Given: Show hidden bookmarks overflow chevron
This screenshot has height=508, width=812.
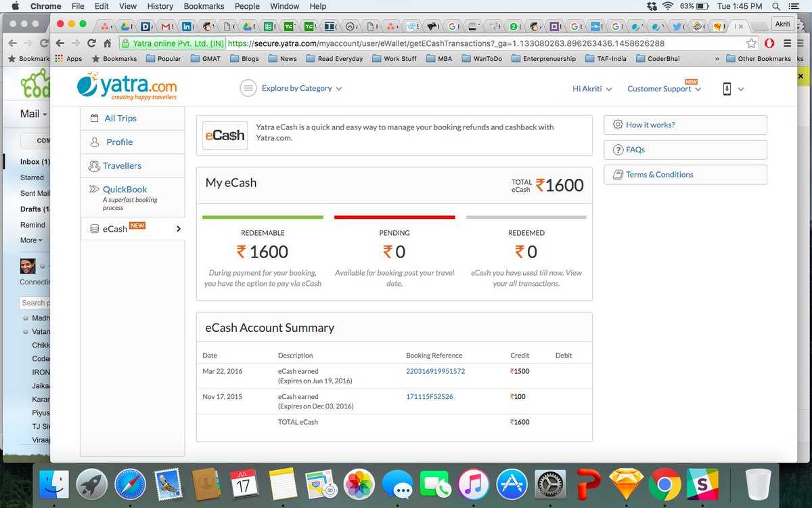Looking at the screenshot, I should [717, 59].
